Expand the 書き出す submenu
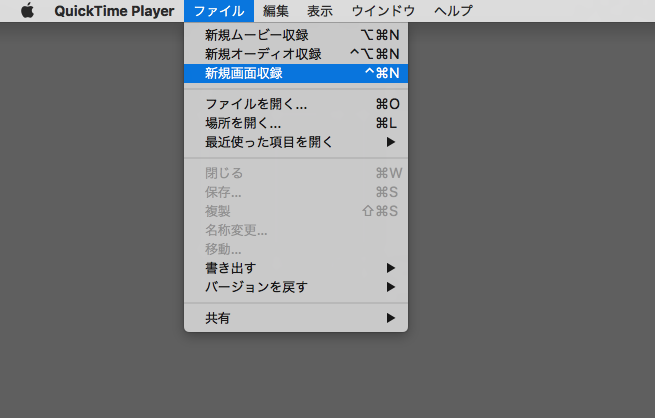 (296, 268)
